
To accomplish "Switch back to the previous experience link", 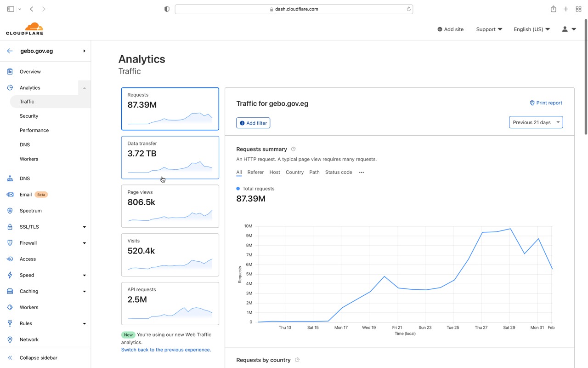I will pos(166,350).
